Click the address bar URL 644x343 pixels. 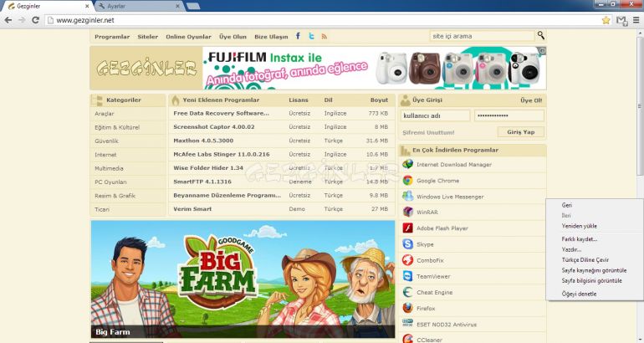(x=85, y=20)
